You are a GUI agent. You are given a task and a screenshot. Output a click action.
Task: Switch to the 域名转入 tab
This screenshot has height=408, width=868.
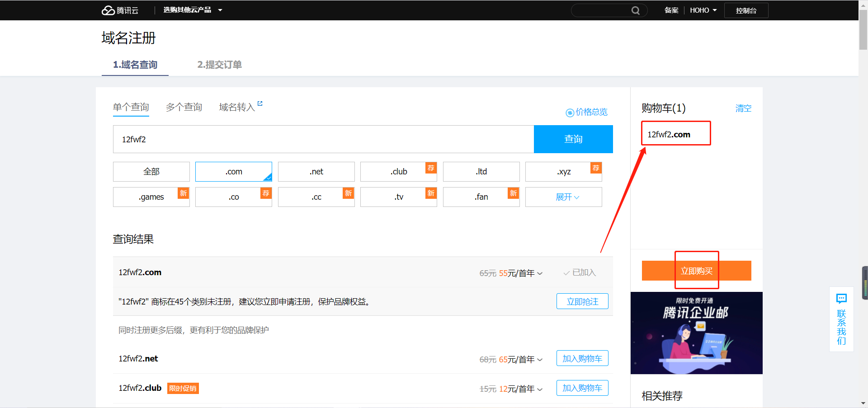click(236, 107)
